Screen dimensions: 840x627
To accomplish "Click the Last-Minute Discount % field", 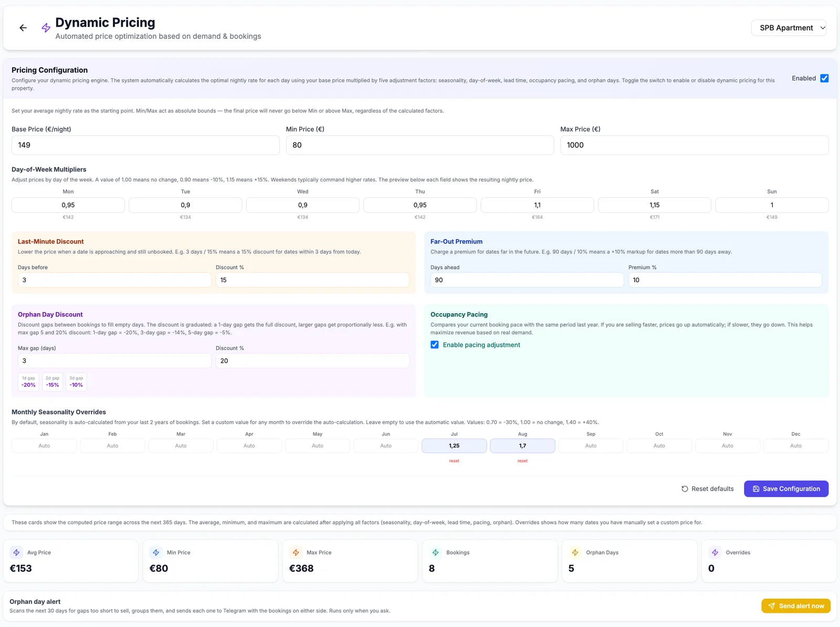I will 312,280.
